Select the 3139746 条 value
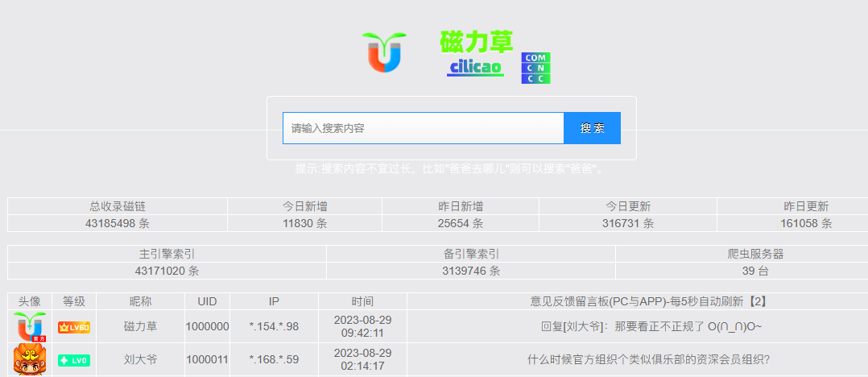 coord(471,271)
